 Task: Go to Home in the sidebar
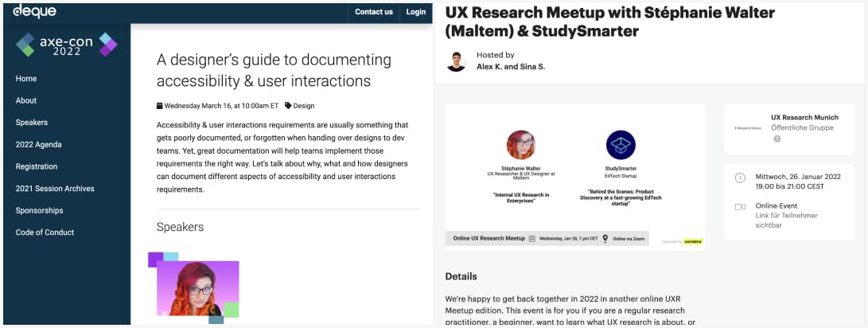coord(26,79)
